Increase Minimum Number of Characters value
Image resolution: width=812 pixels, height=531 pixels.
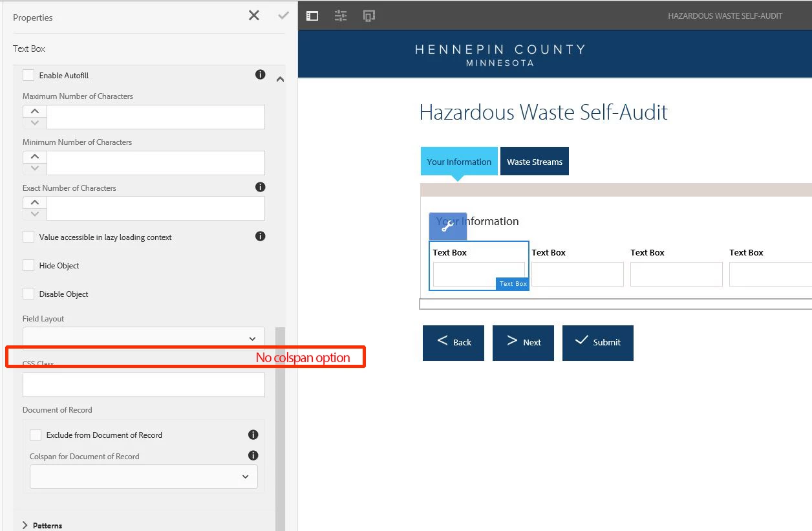point(35,157)
